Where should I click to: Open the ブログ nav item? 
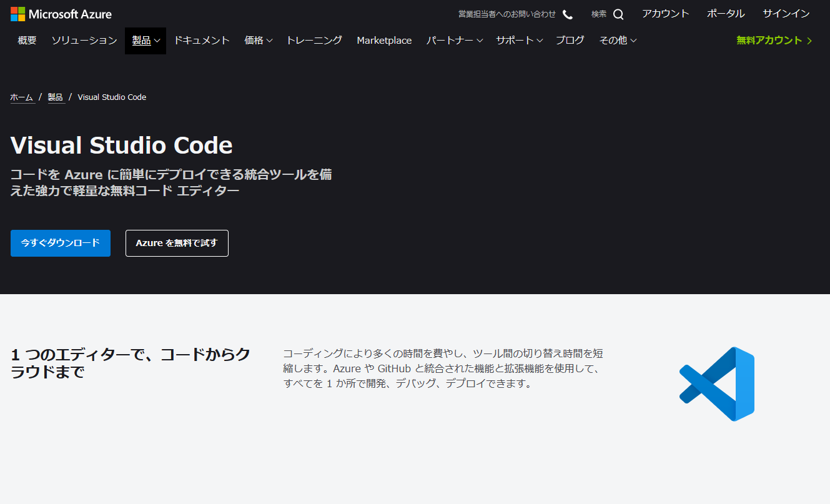570,41
